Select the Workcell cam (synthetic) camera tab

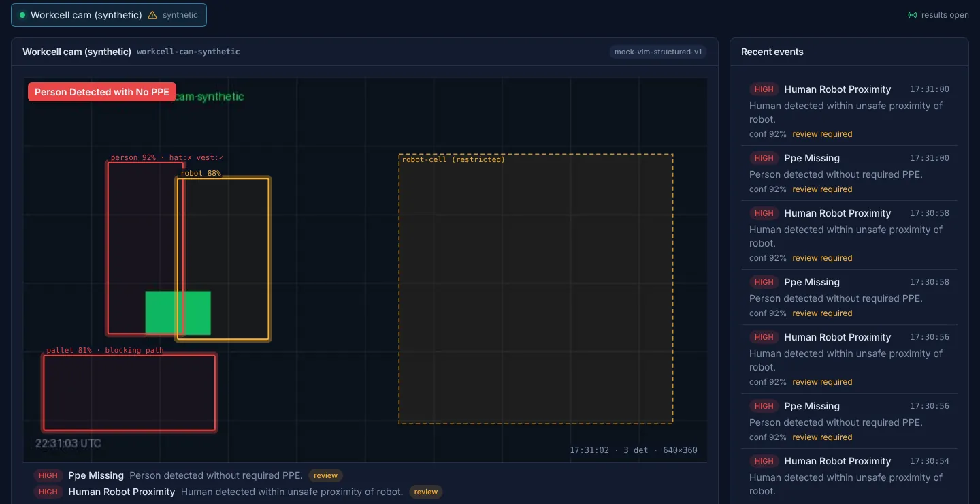coord(109,15)
